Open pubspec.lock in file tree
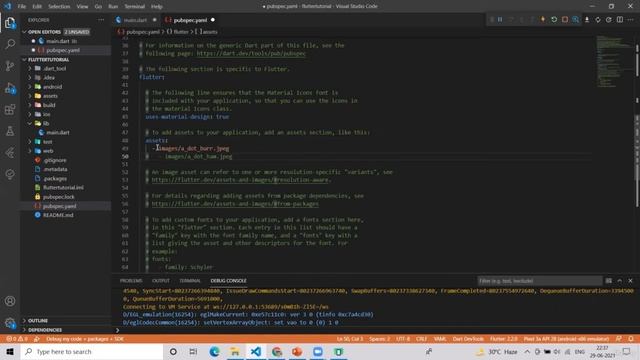 pyautogui.click(x=59, y=197)
